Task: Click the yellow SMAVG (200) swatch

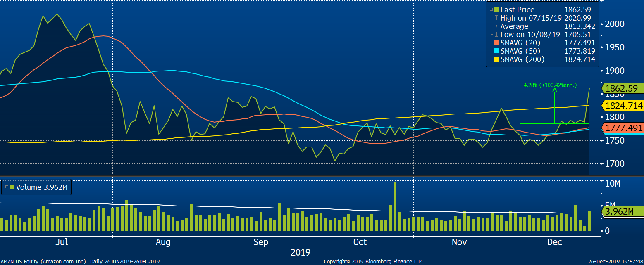Action: tap(496, 59)
